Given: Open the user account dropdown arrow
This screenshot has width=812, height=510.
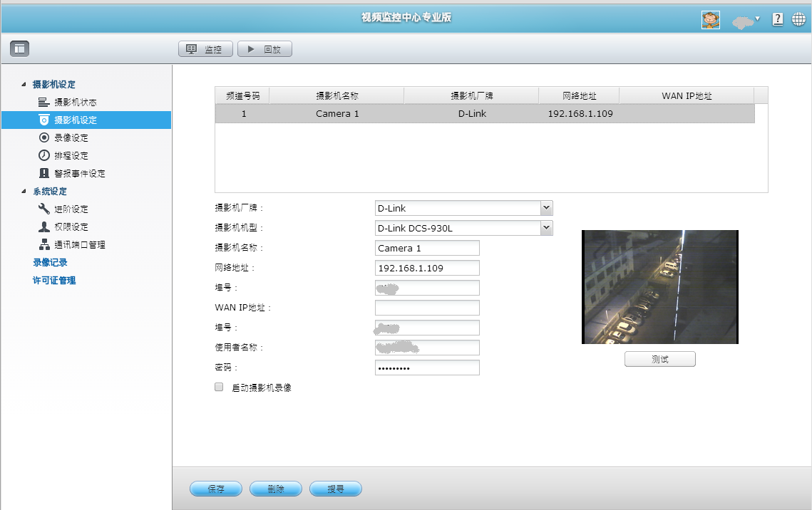Looking at the screenshot, I should [x=757, y=19].
